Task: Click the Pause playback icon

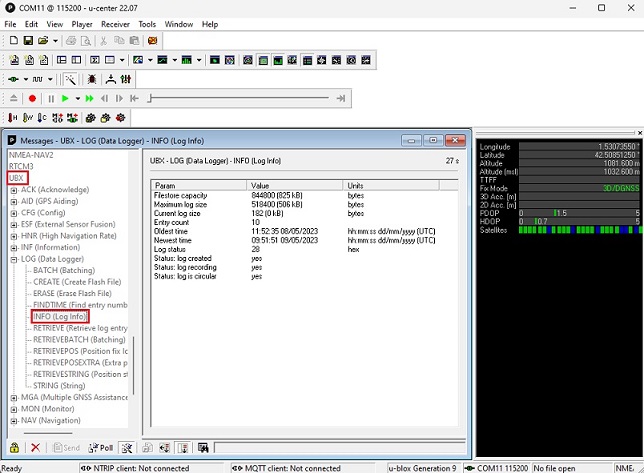Action: click(50, 98)
